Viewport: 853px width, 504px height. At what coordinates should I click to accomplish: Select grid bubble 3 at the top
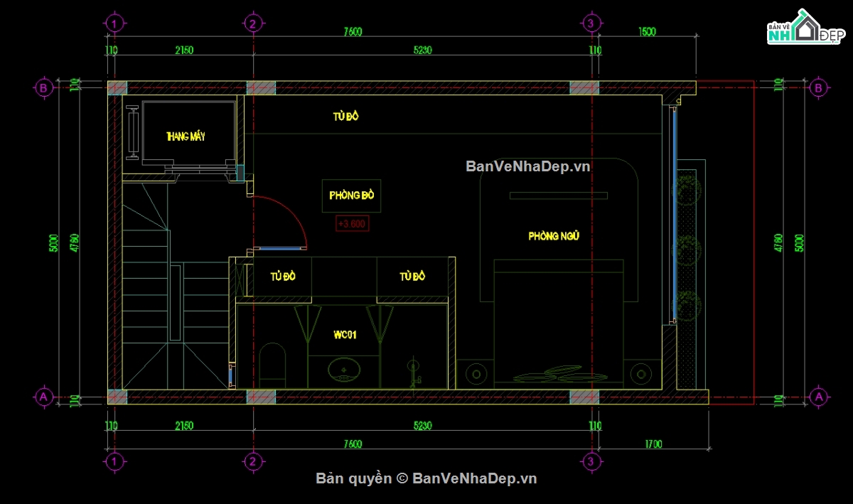click(x=590, y=23)
